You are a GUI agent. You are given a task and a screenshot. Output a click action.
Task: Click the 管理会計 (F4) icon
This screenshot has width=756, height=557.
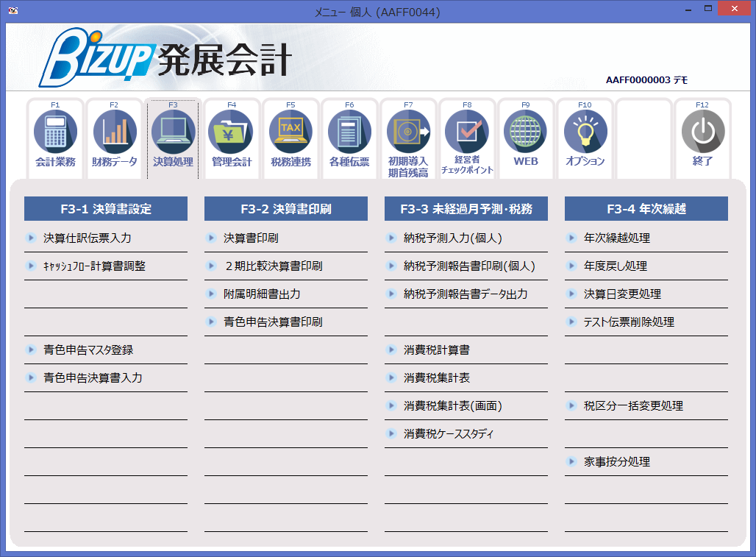click(x=232, y=136)
